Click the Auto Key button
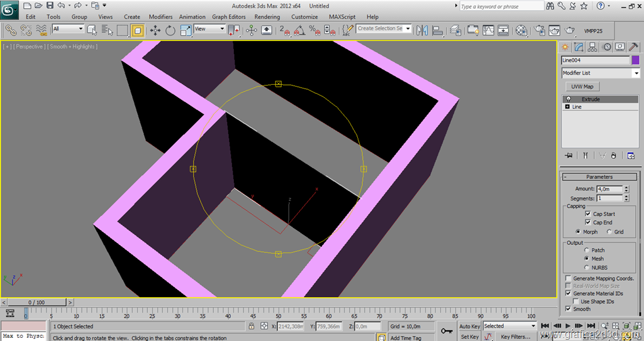Viewport: 644px width, 341px height. [469, 327]
